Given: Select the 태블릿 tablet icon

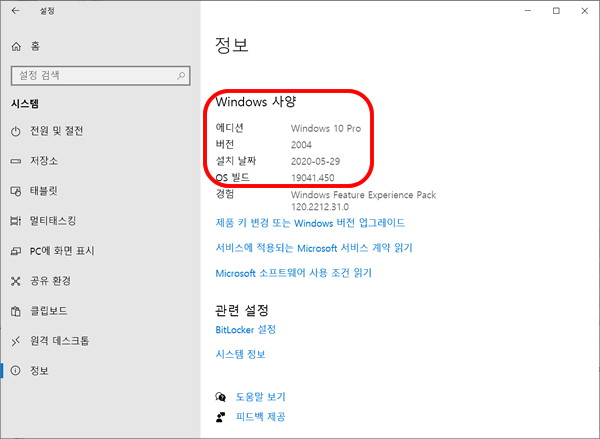Looking at the screenshot, I should (16, 191).
